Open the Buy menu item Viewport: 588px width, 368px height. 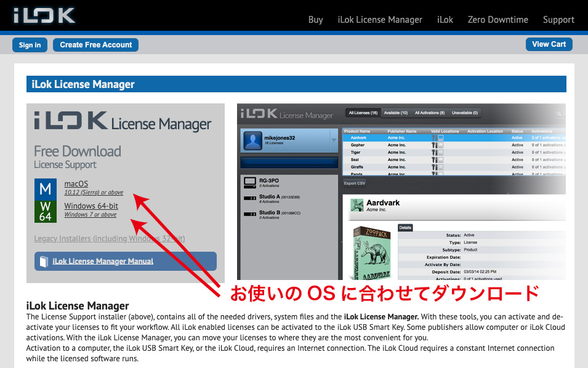(315, 20)
